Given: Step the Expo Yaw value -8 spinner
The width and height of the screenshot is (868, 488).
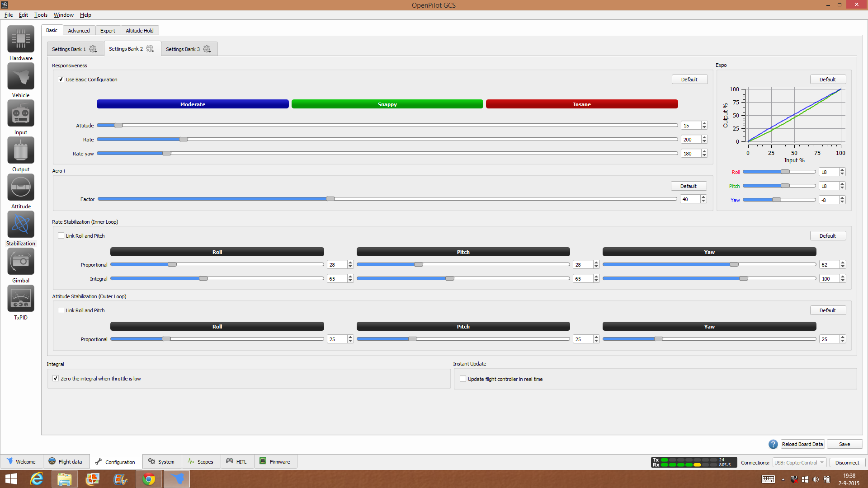Looking at the screenshot, I should tap(842, 200).
